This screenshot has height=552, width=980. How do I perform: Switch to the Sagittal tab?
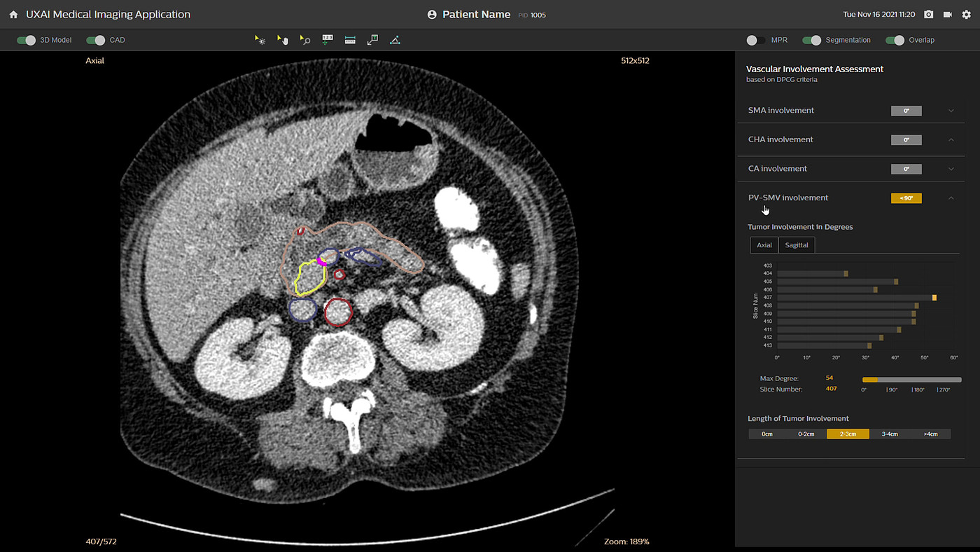[797, 245]
